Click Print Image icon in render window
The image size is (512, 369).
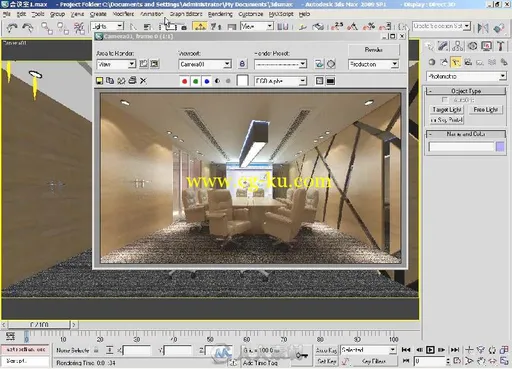(x=132, y=81)
